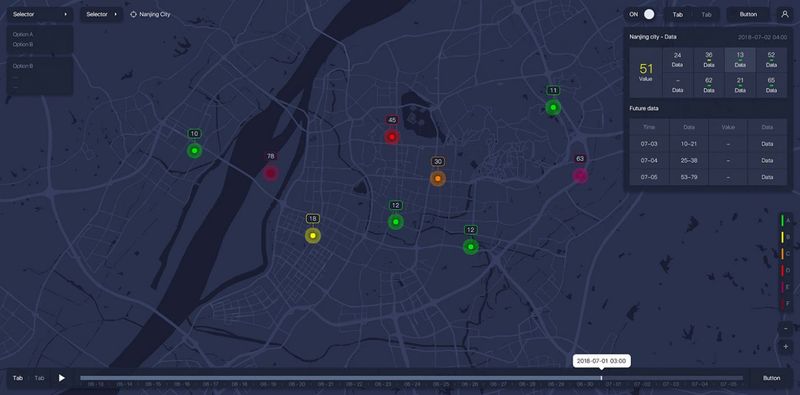The height and width of the screenshot is (395, 800).
Task: Click the user profile icon
Action: [785, 14]
